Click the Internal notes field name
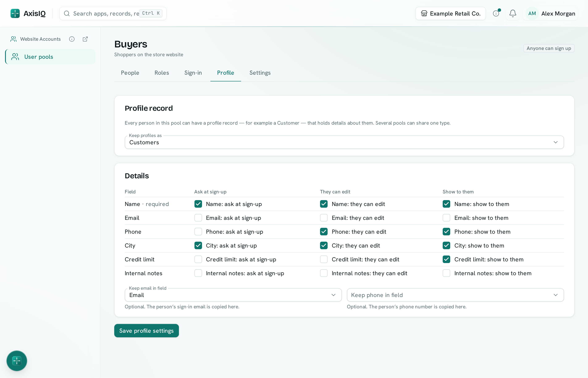This screenshot has height=378, width=588. pyautogui.click(x=143, y=273)
